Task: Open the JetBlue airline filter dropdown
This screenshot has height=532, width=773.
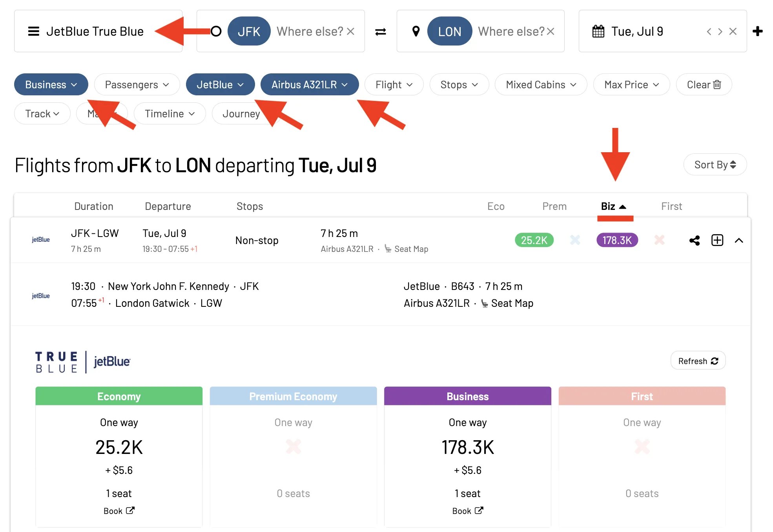Action: point(220,84)
